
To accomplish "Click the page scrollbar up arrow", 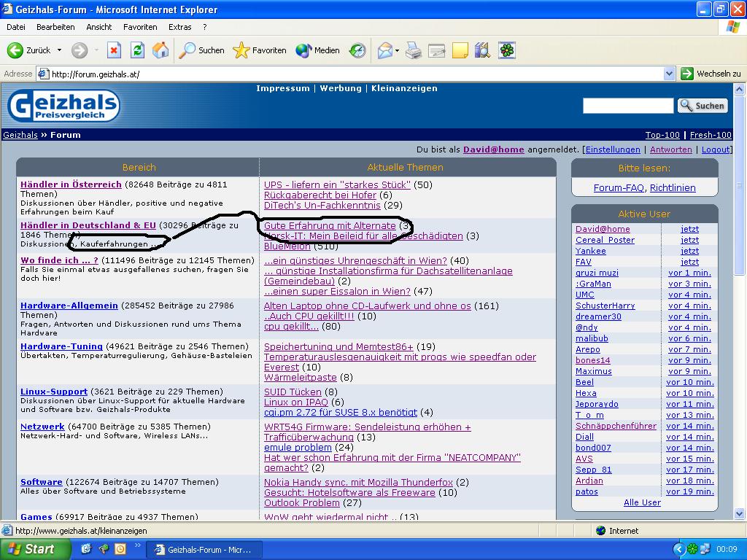I will 740,89.
